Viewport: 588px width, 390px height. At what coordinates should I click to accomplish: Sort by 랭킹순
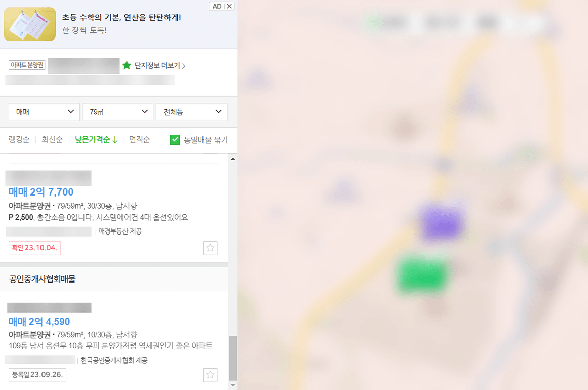19,140
